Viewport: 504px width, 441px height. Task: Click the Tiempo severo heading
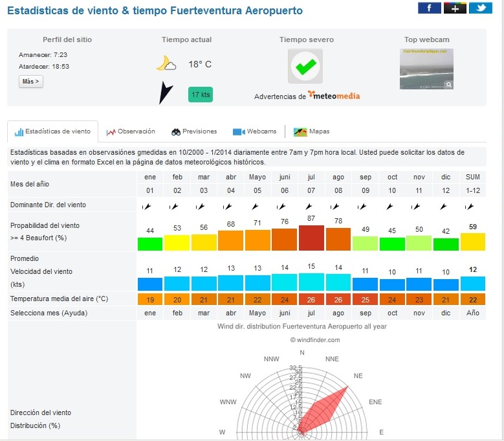tap(306, 40)
